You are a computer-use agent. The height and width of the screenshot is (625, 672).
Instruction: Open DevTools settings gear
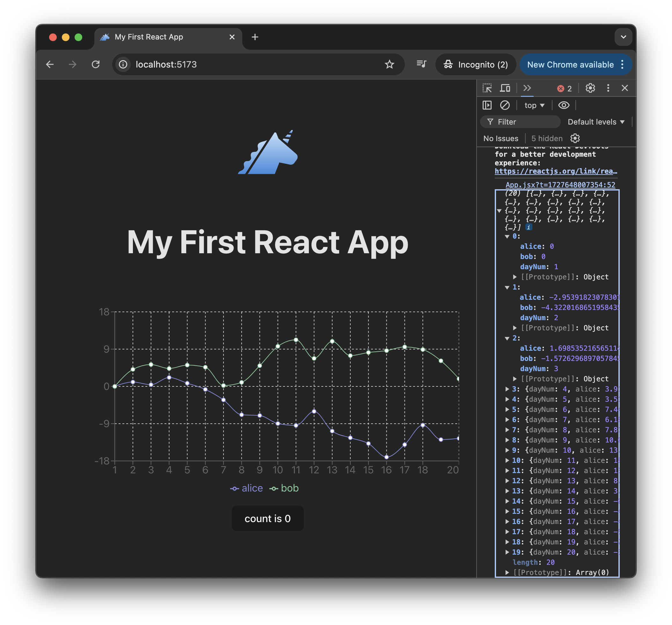590,88
